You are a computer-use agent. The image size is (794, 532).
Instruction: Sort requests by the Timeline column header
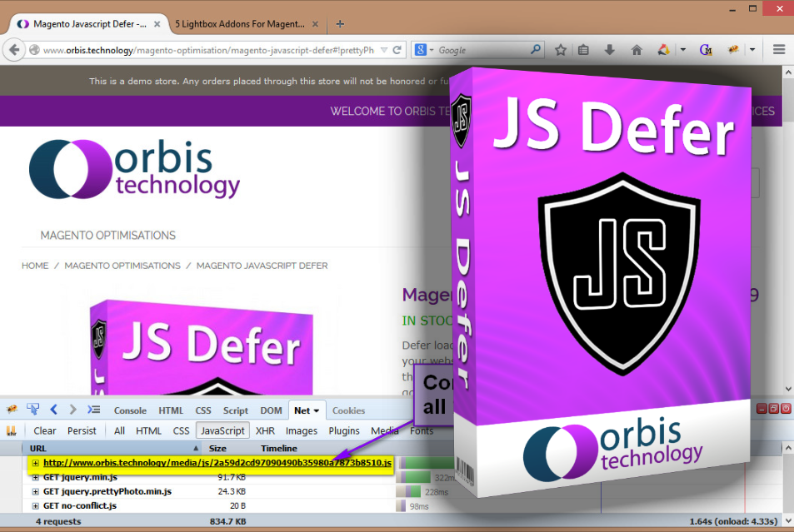pyautogui.click(x=279, y=448)
